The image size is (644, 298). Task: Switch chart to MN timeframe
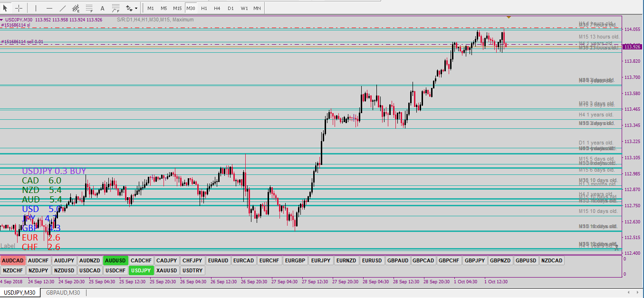click(x=257, y=8)
